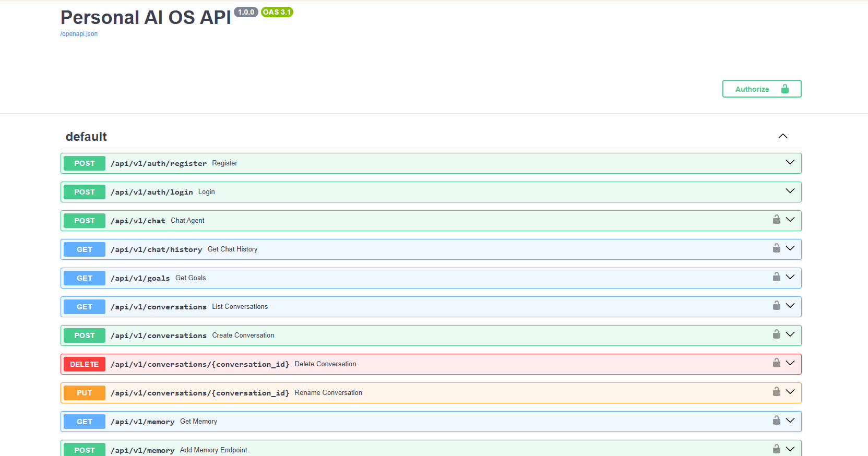Click the GET badge for goals

click(85, 278)
